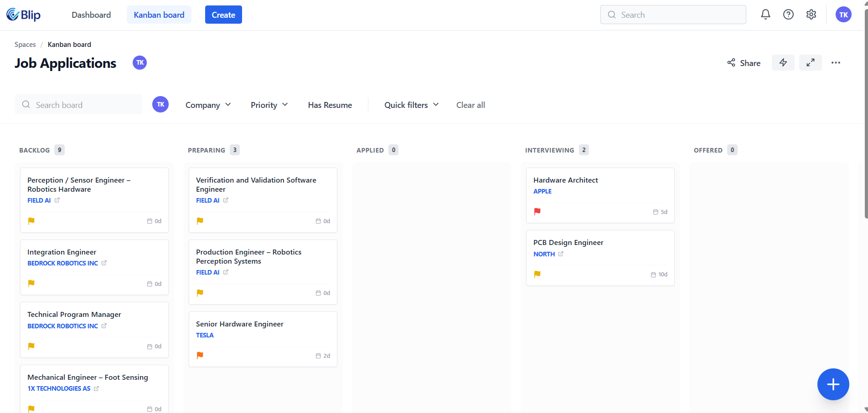Open the help icon in the header
868x413 pixels.
pyautogui.click(x=788, y=14)
